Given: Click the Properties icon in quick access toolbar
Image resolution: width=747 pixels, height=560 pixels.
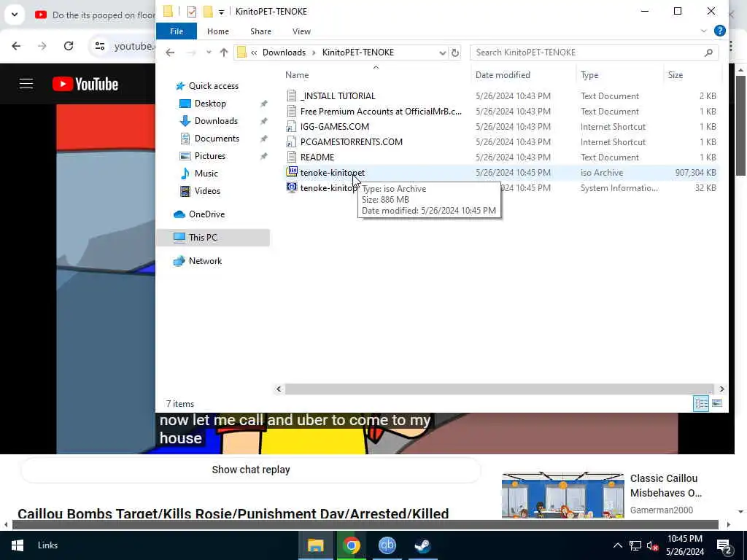Looking at the screenshot, I should 192,12.
